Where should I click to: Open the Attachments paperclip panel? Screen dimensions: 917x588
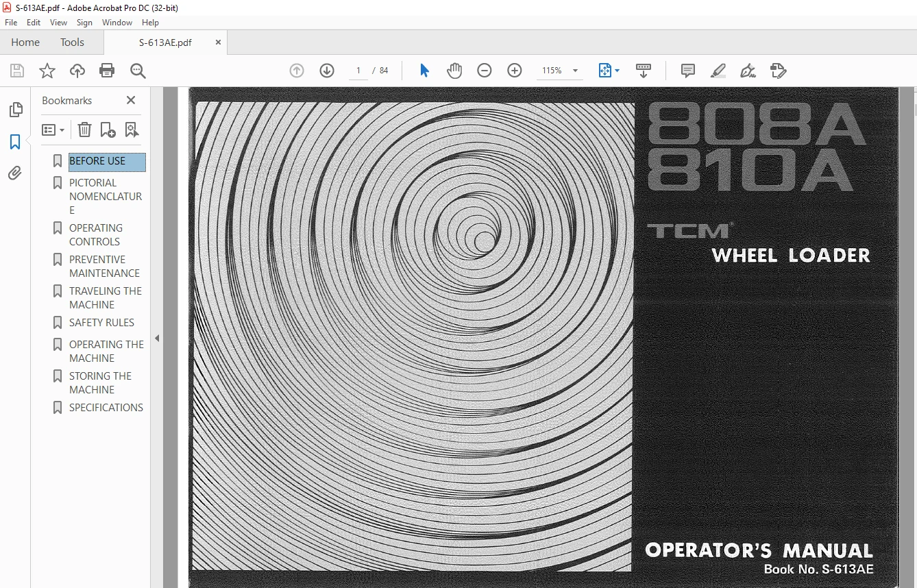[x=15, y=173]
